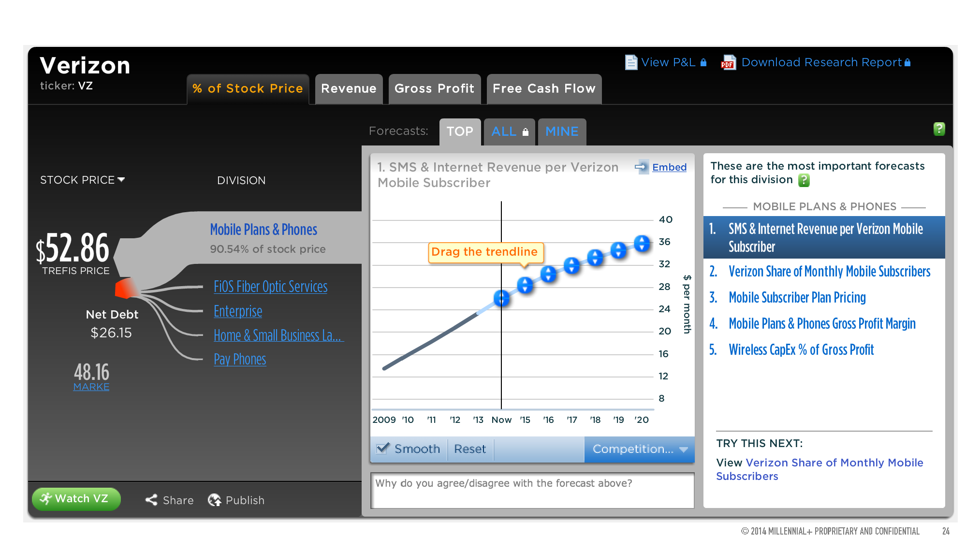Open the FiOS Fiber Optic Services division

(270, 286)
